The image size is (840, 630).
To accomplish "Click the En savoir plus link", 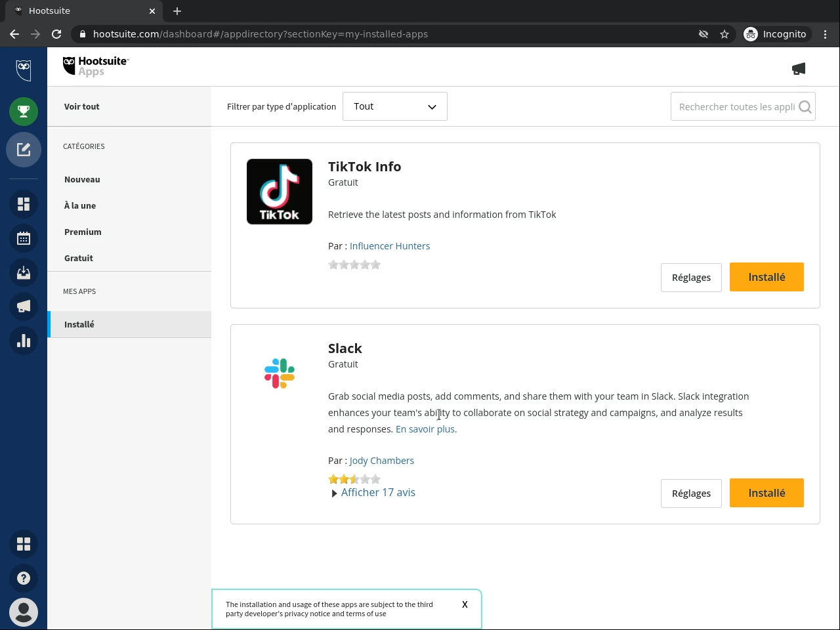I will click(426, 429).
